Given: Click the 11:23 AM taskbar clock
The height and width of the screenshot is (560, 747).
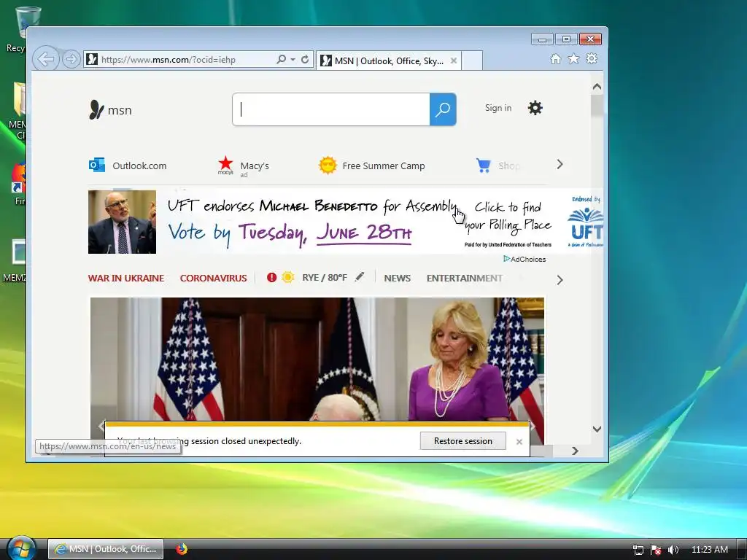Looking at the screenshot, I should click(710, 550).
